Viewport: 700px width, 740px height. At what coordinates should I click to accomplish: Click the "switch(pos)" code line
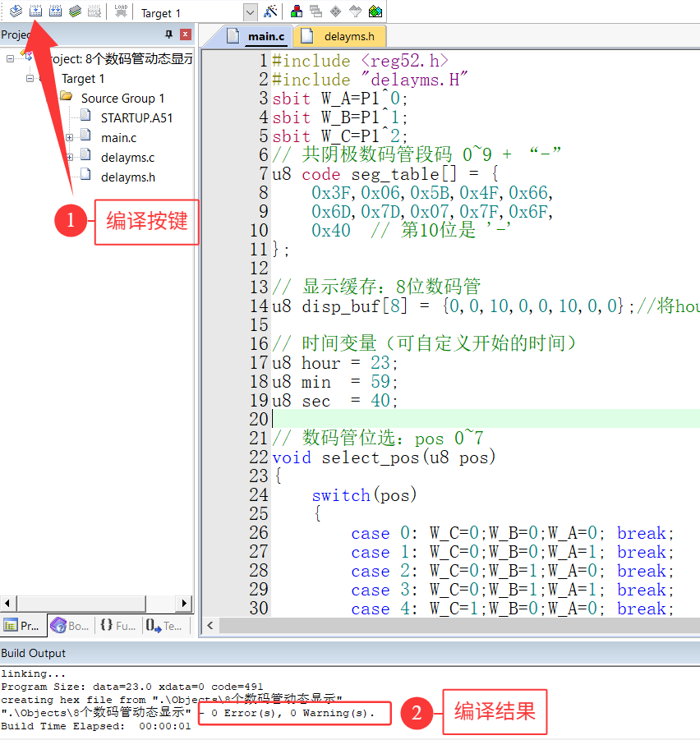(364, 495)
